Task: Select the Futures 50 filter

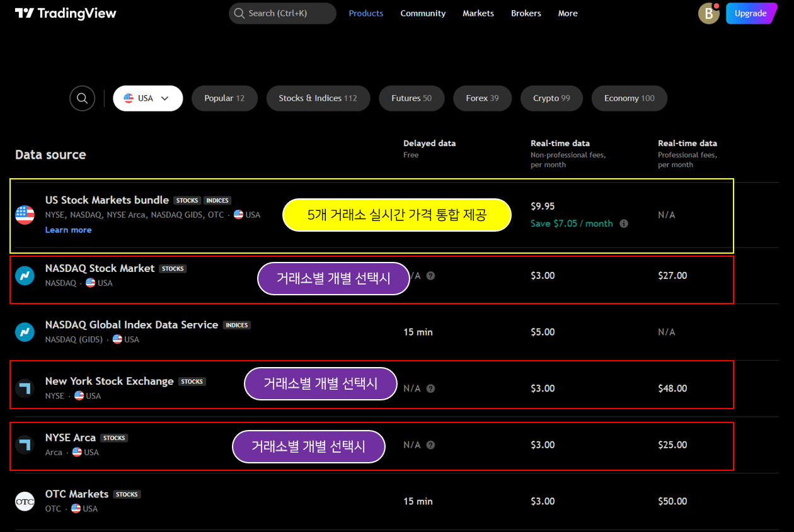Action: (411, 98)
